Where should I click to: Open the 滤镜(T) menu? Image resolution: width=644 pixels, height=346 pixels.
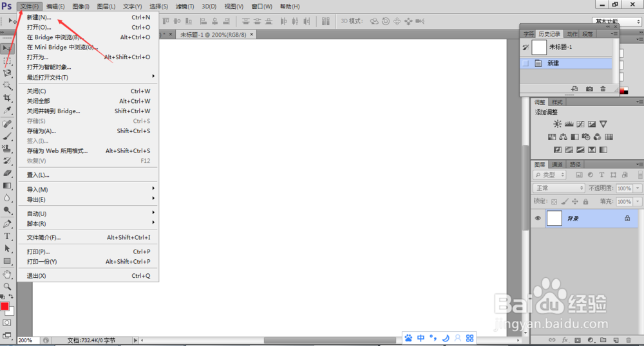click(184, 6)
